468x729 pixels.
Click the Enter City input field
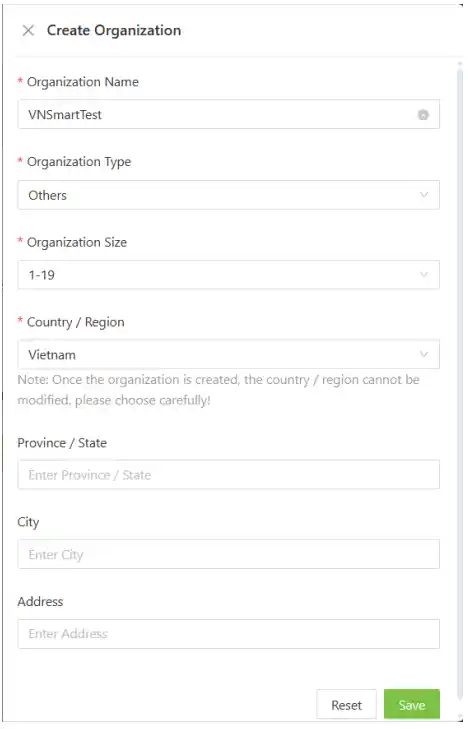(228, 554)
